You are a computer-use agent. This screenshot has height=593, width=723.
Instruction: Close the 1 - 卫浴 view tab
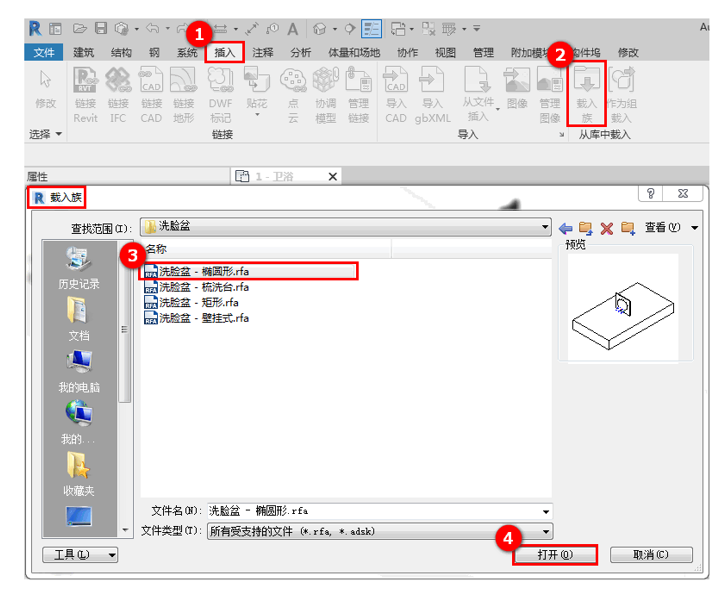332,177
